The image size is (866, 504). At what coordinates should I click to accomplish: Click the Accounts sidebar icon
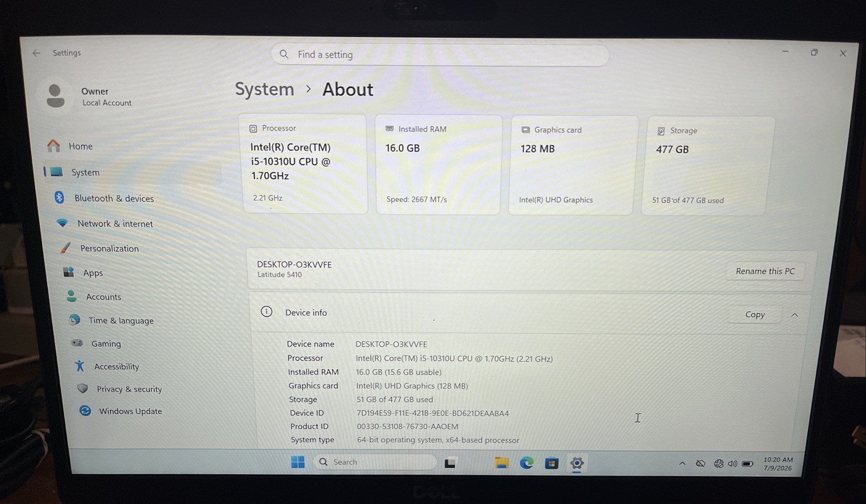[71, 296]
